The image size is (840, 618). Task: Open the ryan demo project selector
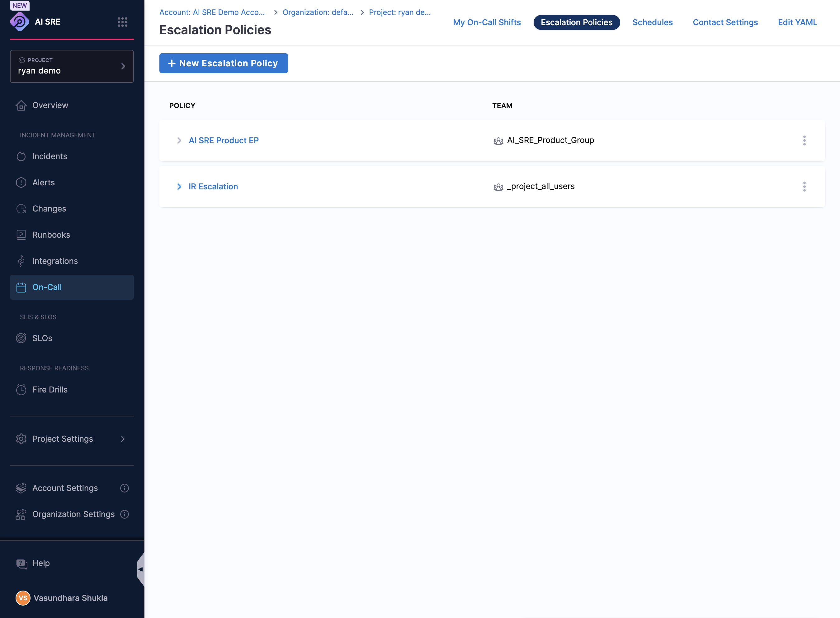pos(72,66)
